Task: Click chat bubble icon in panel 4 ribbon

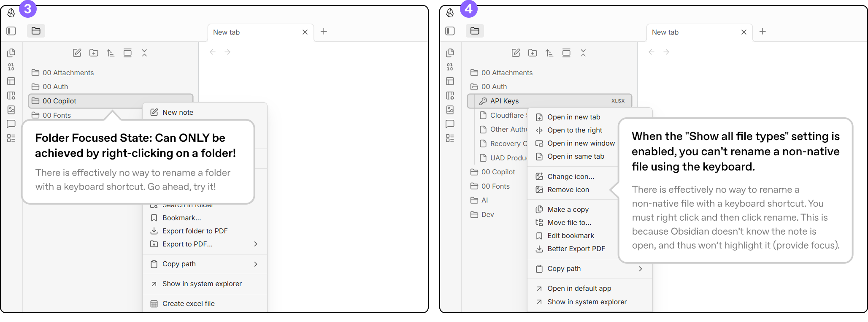Action: 450,124
